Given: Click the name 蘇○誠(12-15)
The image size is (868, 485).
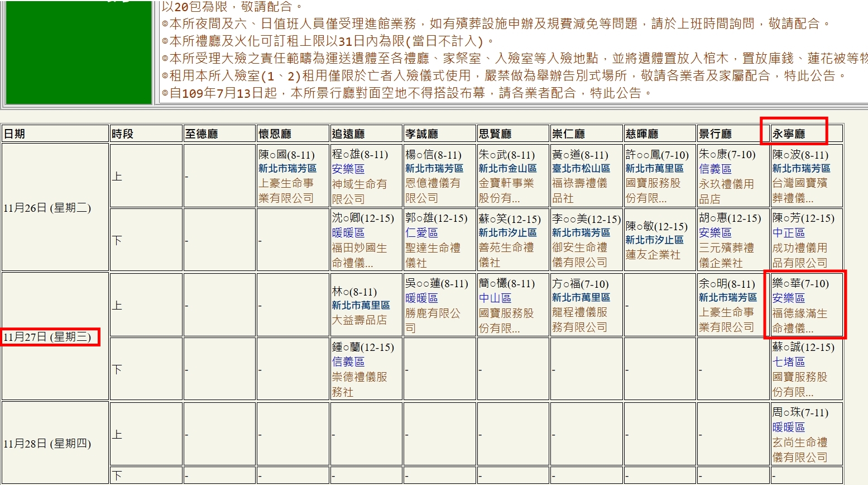Looking at the screenshot, I should click(803, 348).
